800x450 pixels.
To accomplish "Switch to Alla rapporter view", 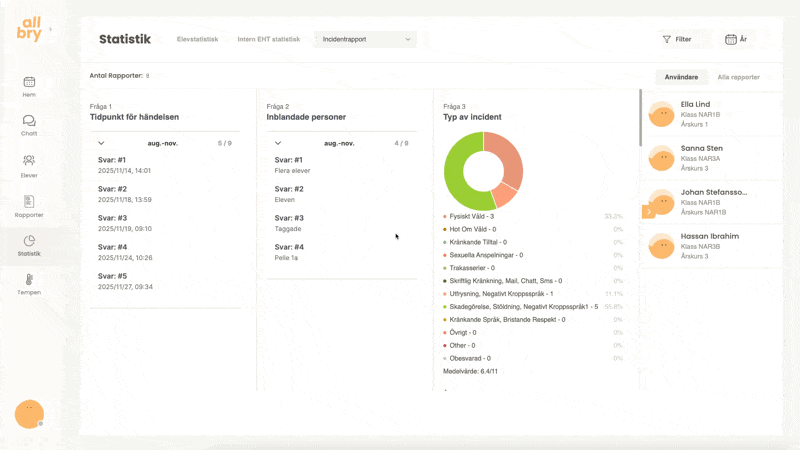I will pyautogui.click(x=738, y=77).
